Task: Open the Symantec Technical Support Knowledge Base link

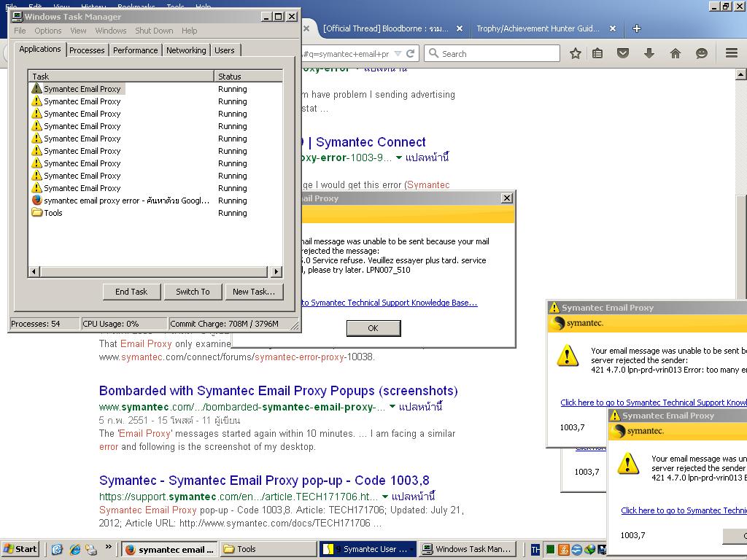Action: (x=390, y=303)
